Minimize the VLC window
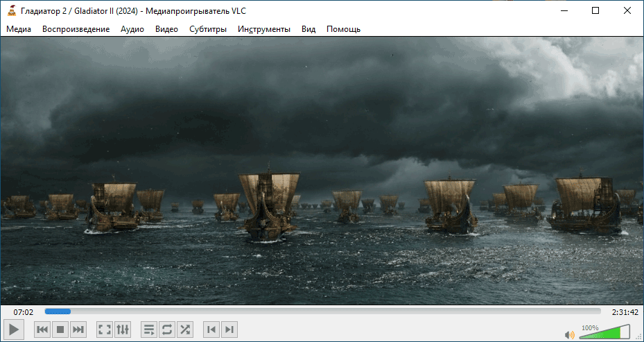This screenshot has width=644, height=342. (x=563, y=10)
